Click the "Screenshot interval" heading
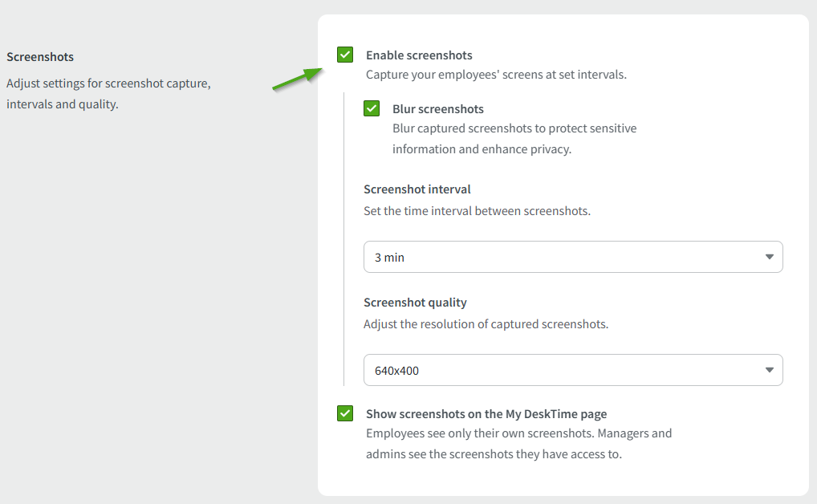 coord(417,189)
